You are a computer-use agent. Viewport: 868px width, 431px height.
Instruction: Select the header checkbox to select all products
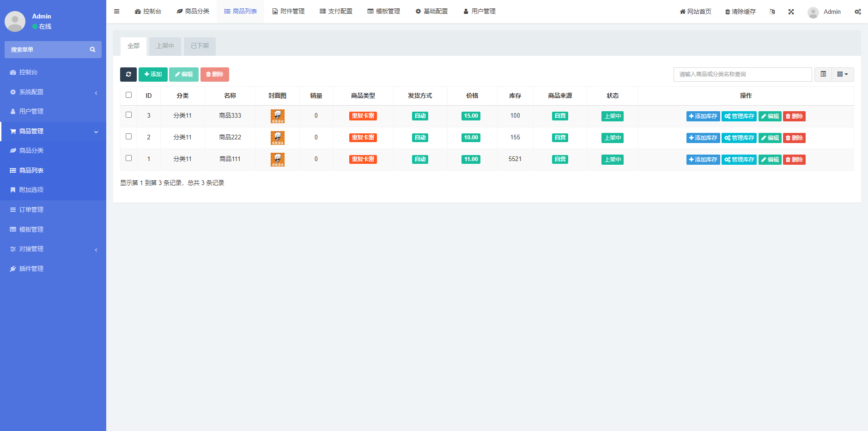128,95
